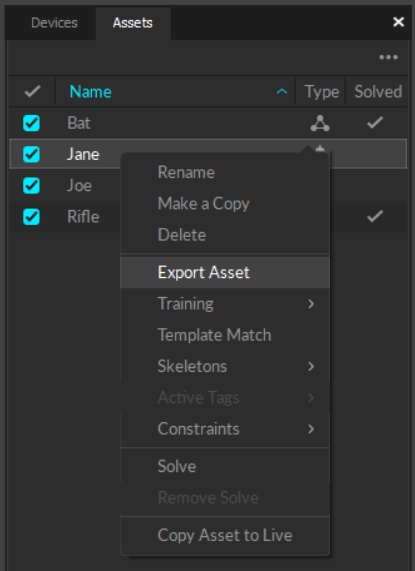Choose Copy Asset to Live

[x=225, y=535]
